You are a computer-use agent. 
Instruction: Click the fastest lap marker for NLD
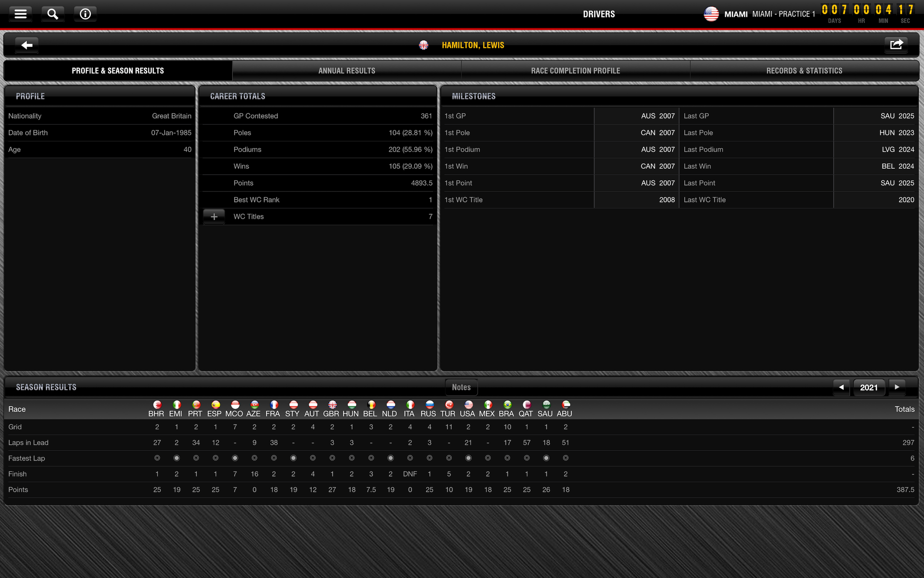coord(390,458)
